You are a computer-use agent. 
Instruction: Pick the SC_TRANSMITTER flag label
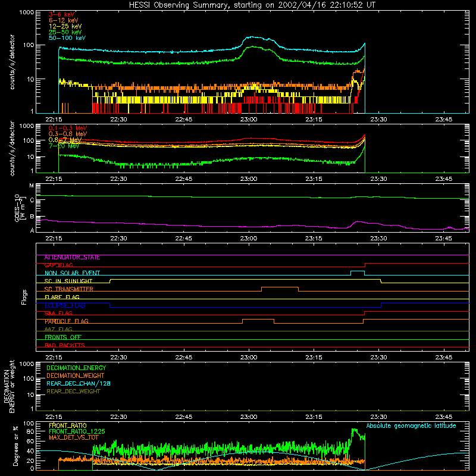coord(68,289)
